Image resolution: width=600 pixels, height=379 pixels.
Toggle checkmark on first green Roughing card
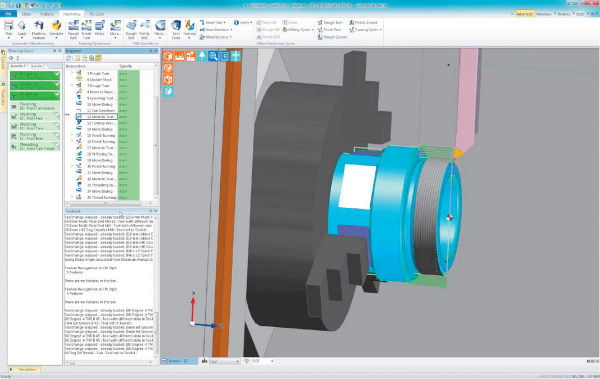(x=57, y=74)
